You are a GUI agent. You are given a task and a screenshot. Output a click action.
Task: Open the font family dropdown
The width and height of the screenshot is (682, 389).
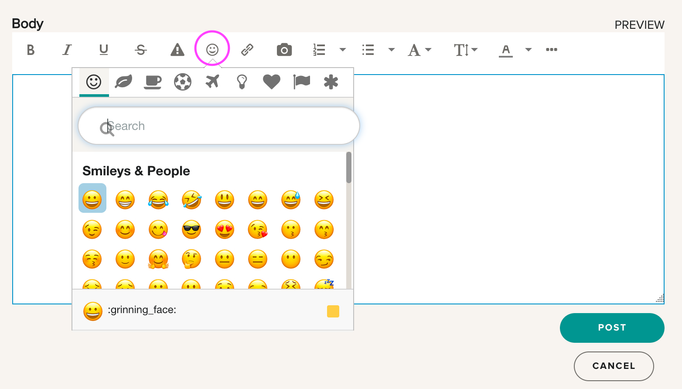419,50
